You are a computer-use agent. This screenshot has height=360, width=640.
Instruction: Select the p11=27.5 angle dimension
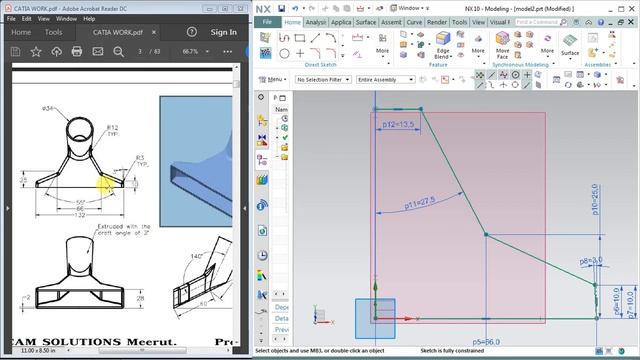[x=420, y=203]
